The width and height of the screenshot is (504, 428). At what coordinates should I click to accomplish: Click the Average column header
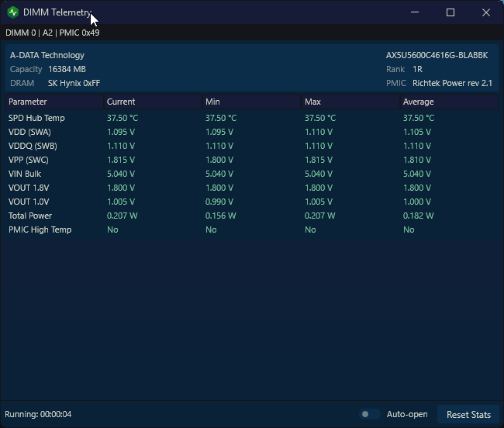click(450, 102)
